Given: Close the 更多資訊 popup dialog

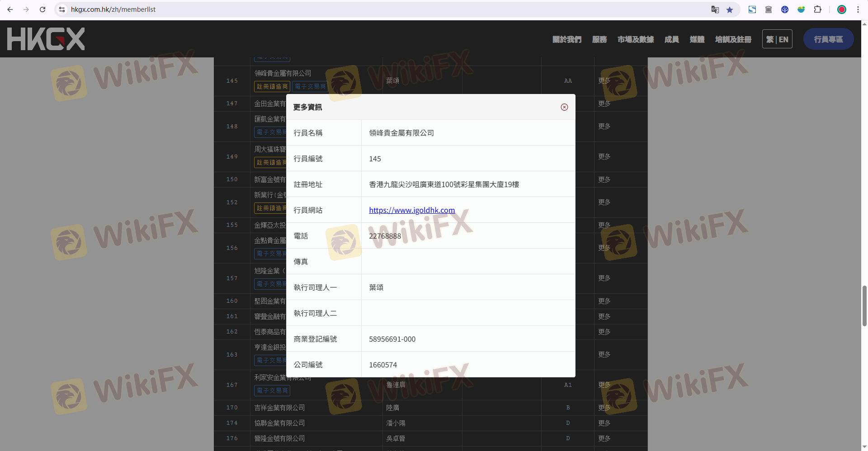Looking at the screenshot, I should coord(564,107).
